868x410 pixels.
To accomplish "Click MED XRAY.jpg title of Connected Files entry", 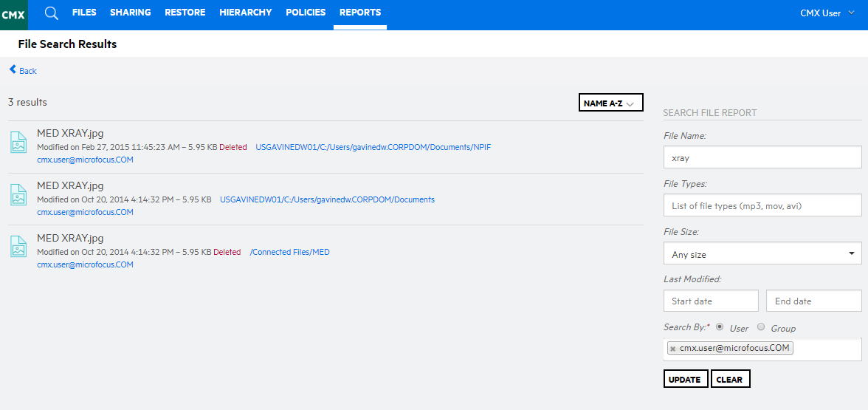I will (70, 238).
